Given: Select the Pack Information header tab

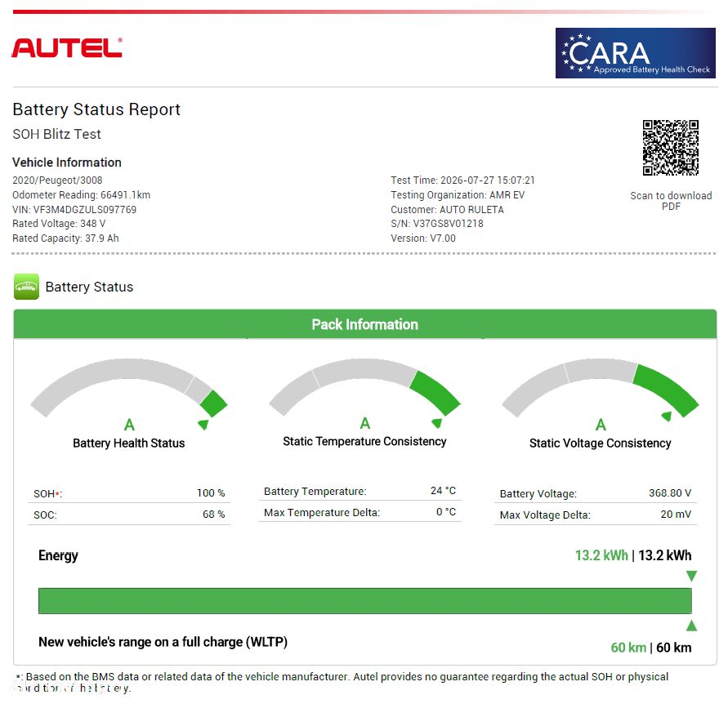Looking at the screenshot, I should [x=365, y=324].
